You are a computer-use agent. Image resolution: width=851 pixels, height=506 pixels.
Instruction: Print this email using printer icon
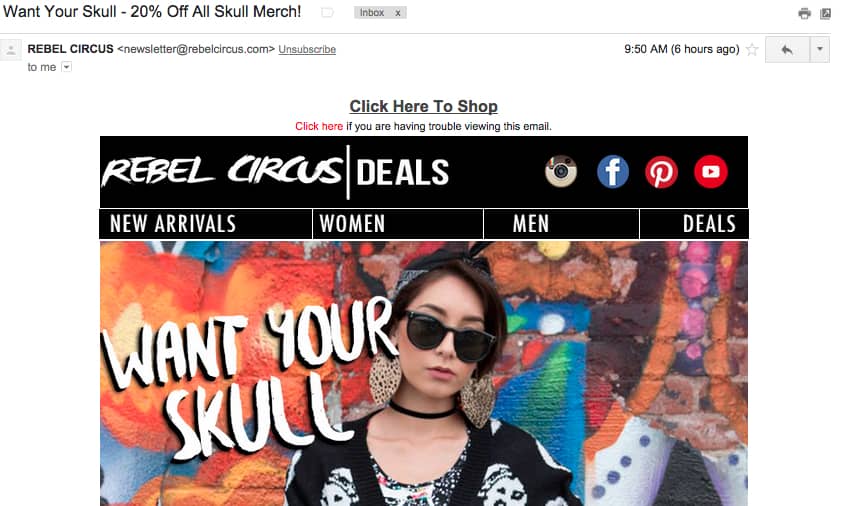(804, 14)
